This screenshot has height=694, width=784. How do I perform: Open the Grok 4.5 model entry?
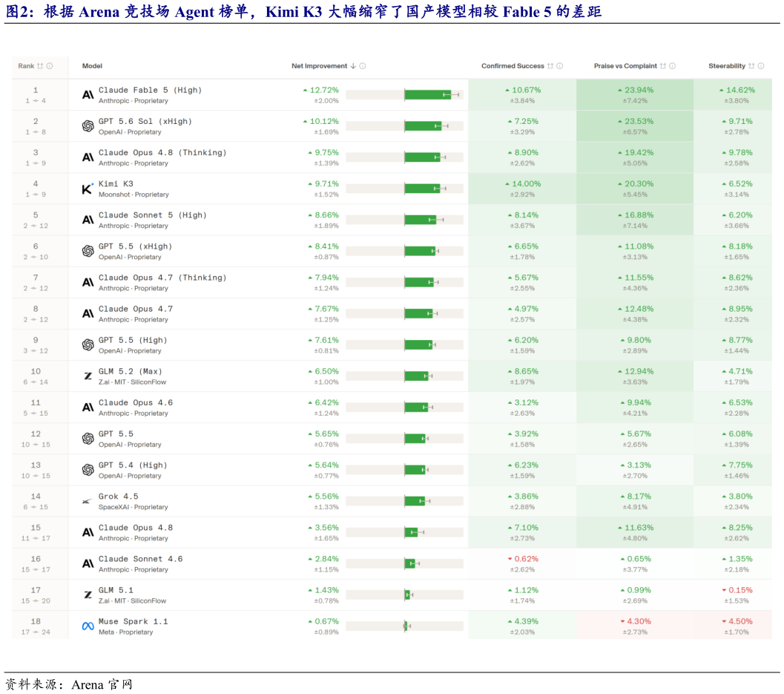click(119, 497)
